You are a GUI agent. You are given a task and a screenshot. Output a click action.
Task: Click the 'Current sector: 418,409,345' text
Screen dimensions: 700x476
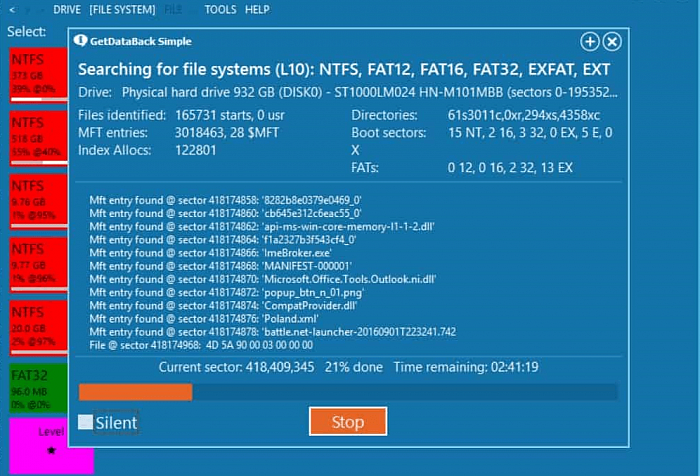pyautogui.click(x=237, y=367)
